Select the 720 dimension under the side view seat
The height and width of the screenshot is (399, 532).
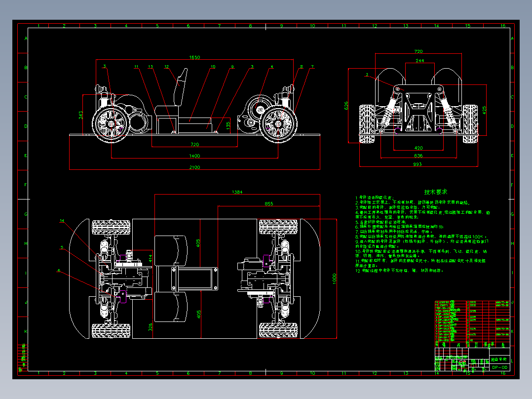194,144
